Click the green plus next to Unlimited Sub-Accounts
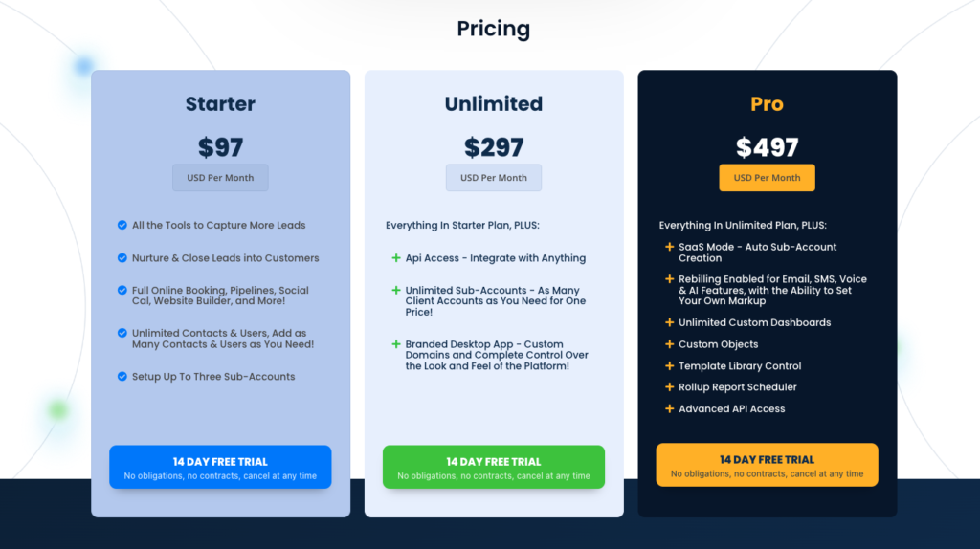The width and height of the screenshot is (980, 549). click(395, 291)
